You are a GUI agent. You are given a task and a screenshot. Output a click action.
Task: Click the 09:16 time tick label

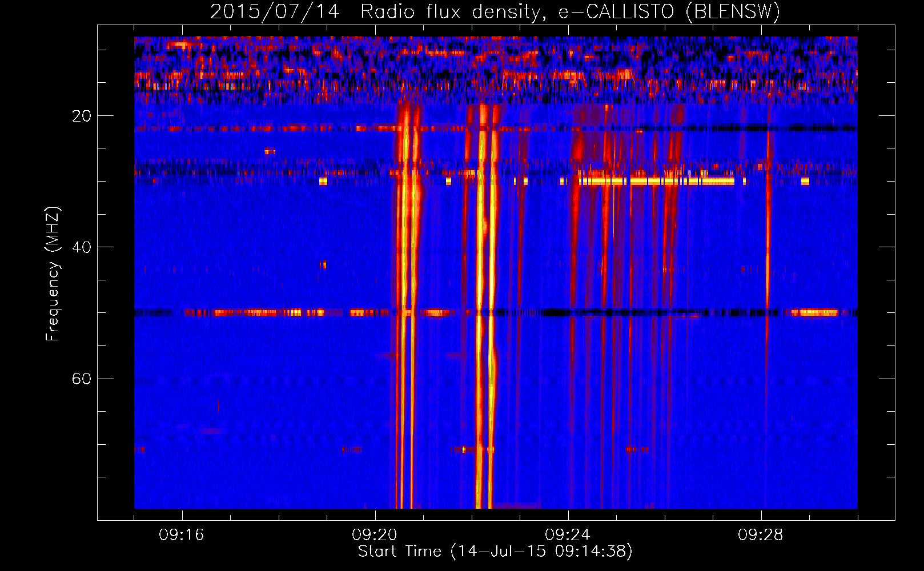pyautogui.click(x=182, y=535)
